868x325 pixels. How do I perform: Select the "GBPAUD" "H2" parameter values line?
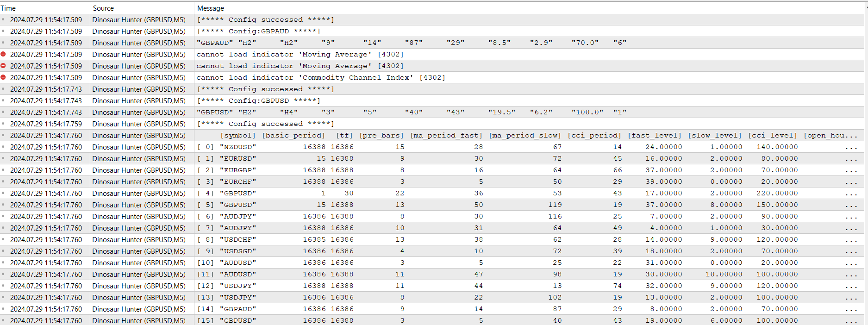pos(411,43)
